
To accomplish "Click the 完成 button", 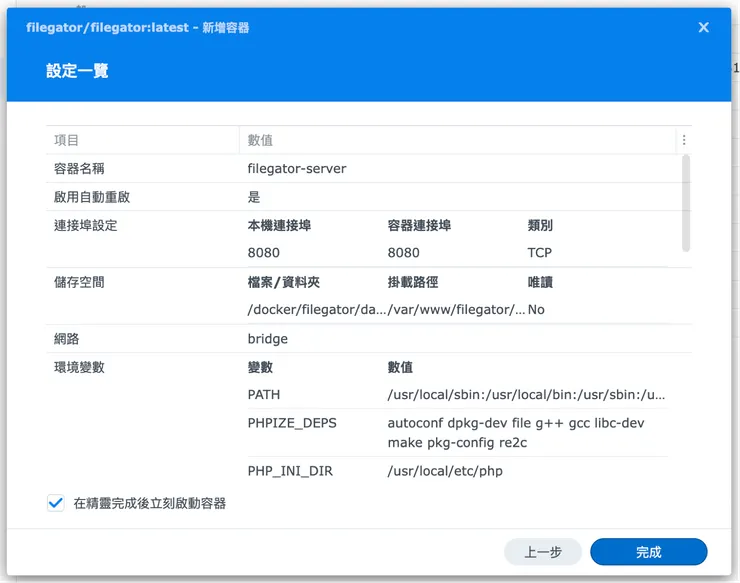I will (x=648, y=551).
